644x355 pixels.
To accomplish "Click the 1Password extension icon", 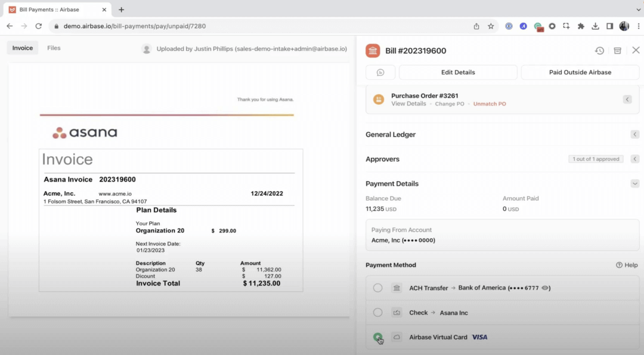I will [x=509, y=26].
